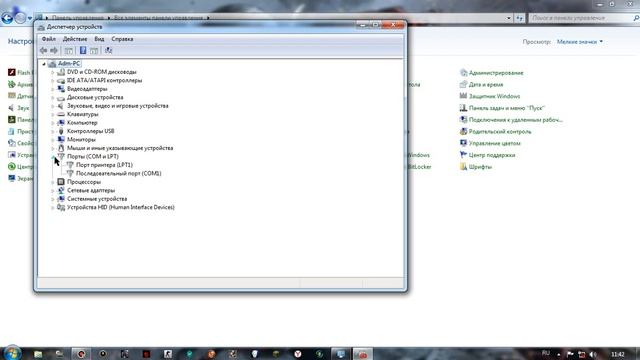The image size is (640, 360).
Task: Open Защитник Windows in Control Panel
Action: 494,96
